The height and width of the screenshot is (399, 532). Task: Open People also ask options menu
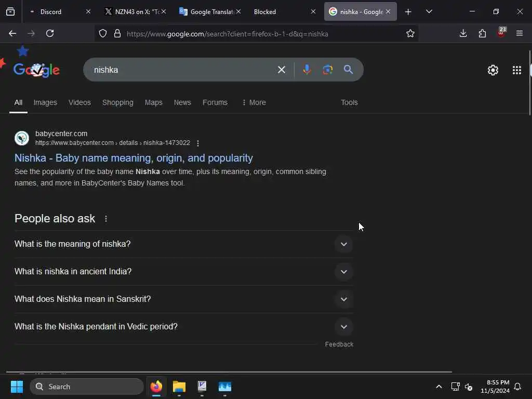pos(106,219)
